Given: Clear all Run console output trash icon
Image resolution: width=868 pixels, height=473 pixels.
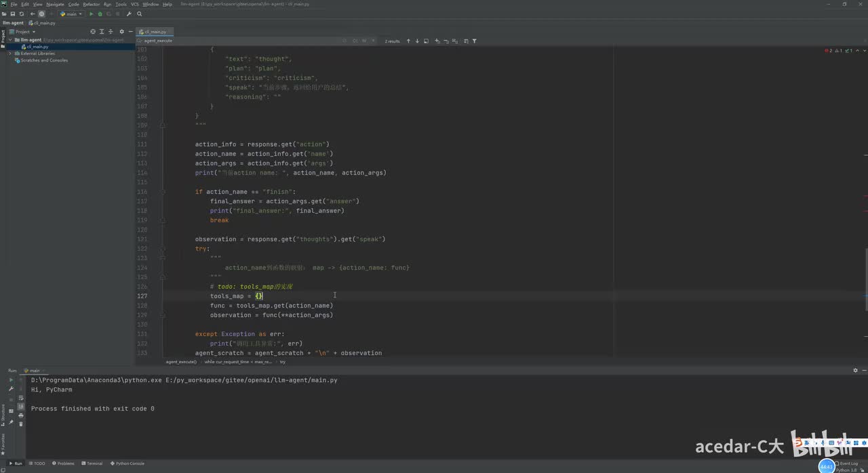Looking at the screenshot, I should (x=21, y=424).
